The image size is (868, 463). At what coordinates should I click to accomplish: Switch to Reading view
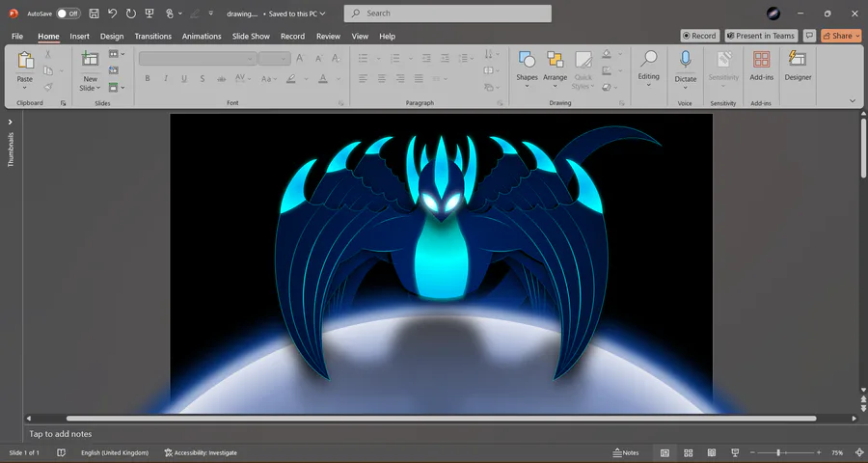[x=712, y=453]
